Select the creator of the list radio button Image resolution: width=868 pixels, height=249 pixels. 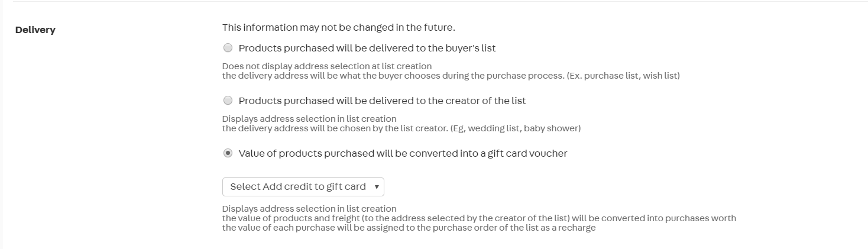point(228,101)
